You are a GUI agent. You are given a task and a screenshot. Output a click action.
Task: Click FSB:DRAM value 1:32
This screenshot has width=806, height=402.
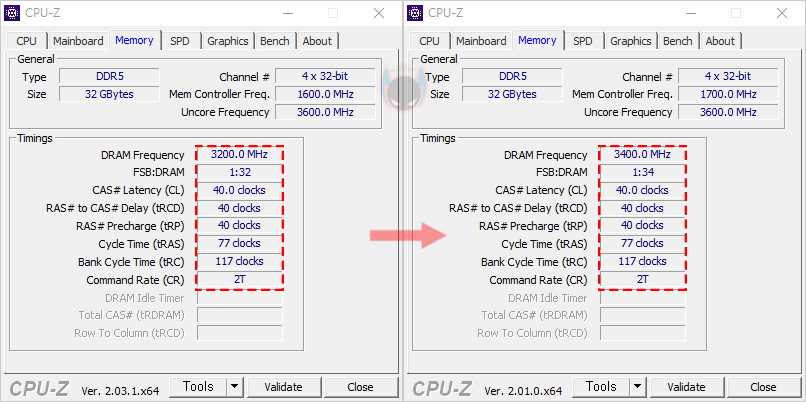click(240, 172)
